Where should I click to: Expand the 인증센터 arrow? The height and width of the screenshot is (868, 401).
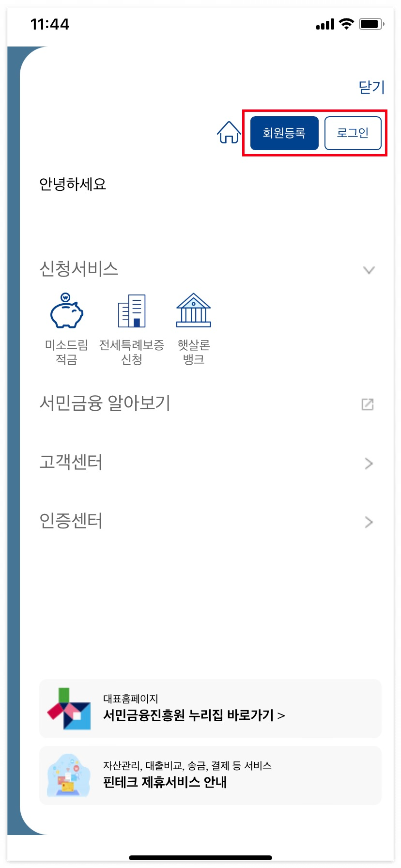[x=369, y=522]
